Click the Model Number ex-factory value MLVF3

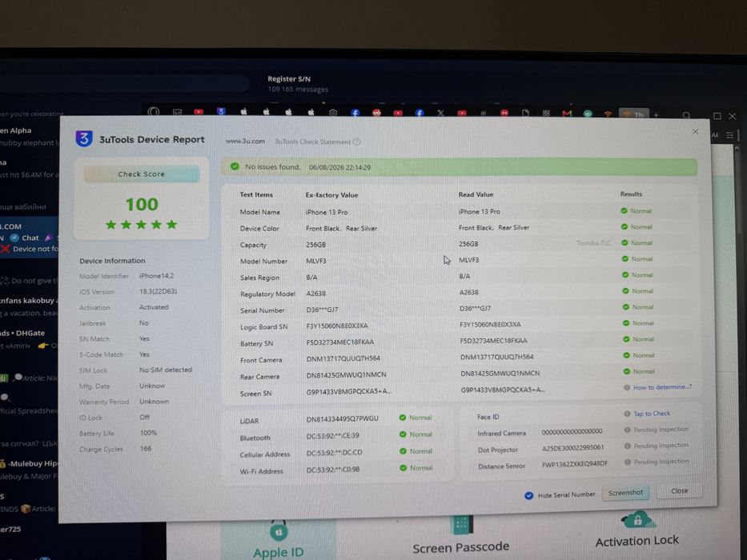coord(316,261)
